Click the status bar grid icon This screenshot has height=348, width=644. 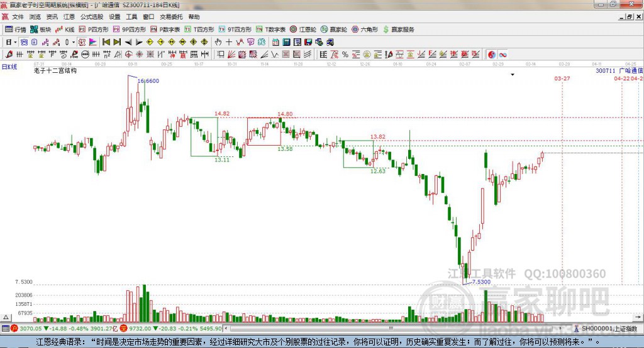(x=5, y=329)
